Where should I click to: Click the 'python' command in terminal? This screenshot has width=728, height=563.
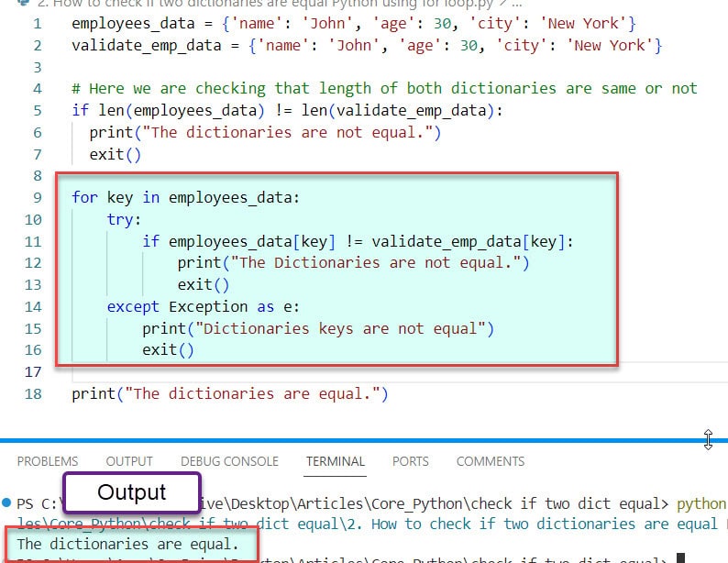pyautogui.click(x=700, y=504)
